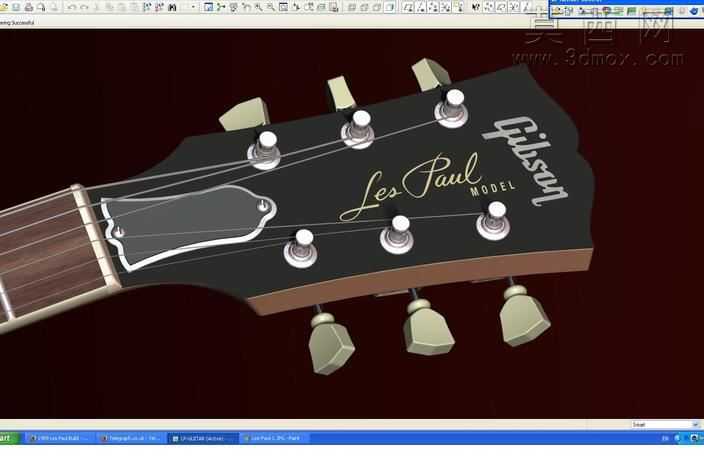This screenshot has width=704, height=469.
Task: Repaint the graphics window
Action: pyautogui.click(x=208, y=7)
